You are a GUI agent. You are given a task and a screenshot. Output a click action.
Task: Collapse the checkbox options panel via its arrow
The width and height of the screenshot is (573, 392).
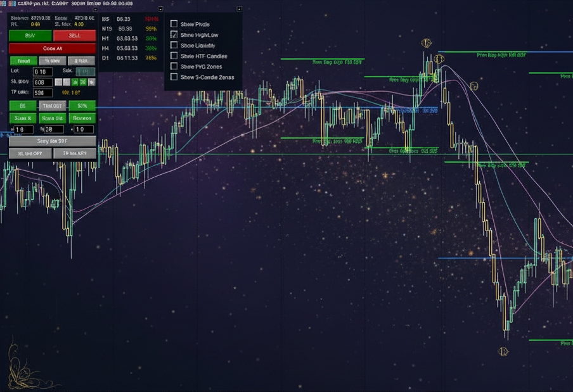[239, 9]
